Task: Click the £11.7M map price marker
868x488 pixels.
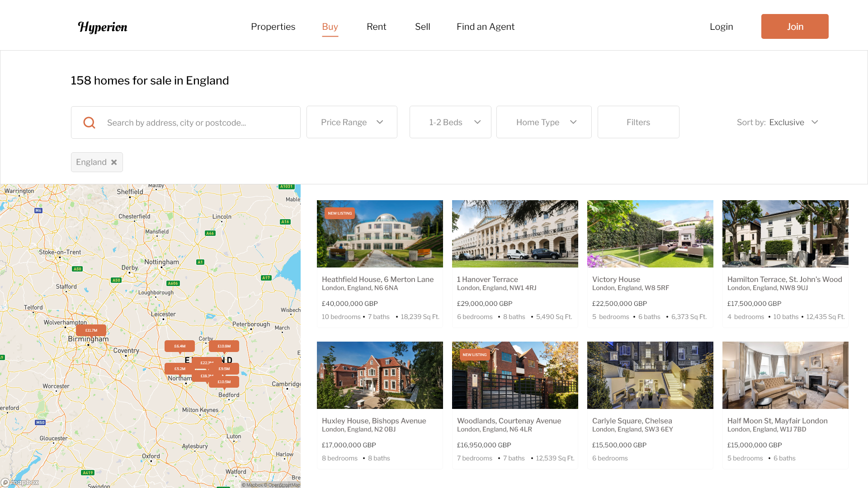Action: 91,330
